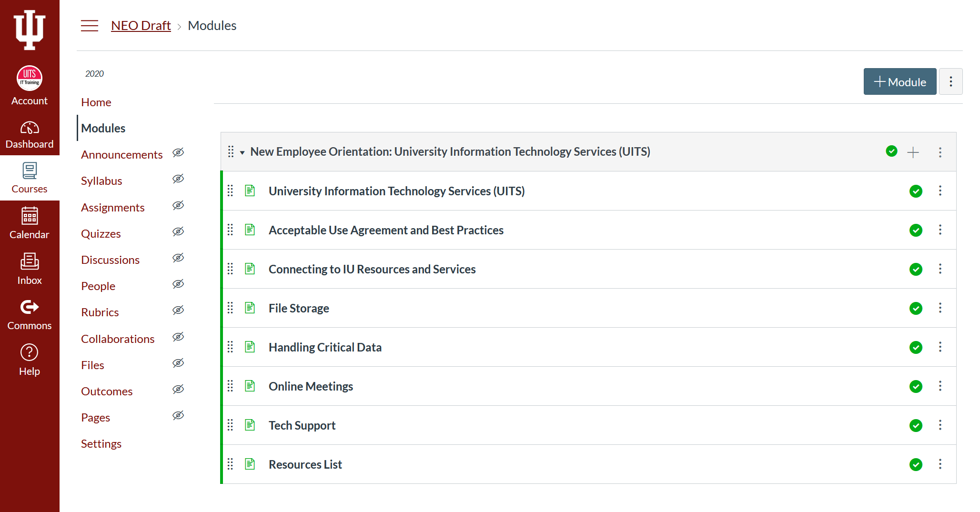Open Assignments in course navigation
The image size is (980, 512).
point(112,208)
